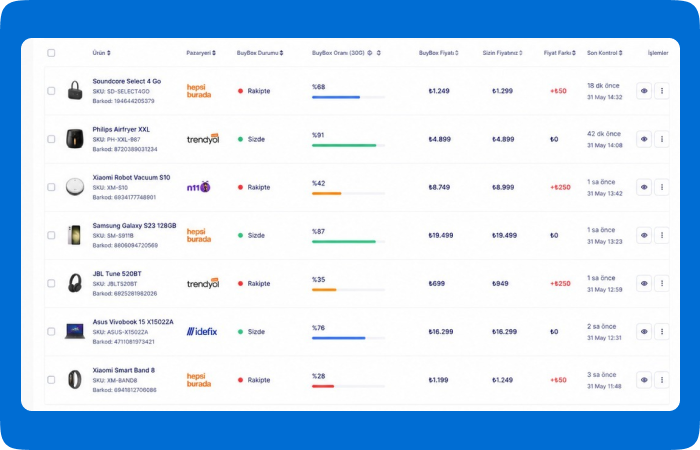The height and width of the screenshot is (450, 700).
Task: Click the Xiaomi Smart Band 8 thumbnail
Action: pyautogui.click(x=75, y=379)
